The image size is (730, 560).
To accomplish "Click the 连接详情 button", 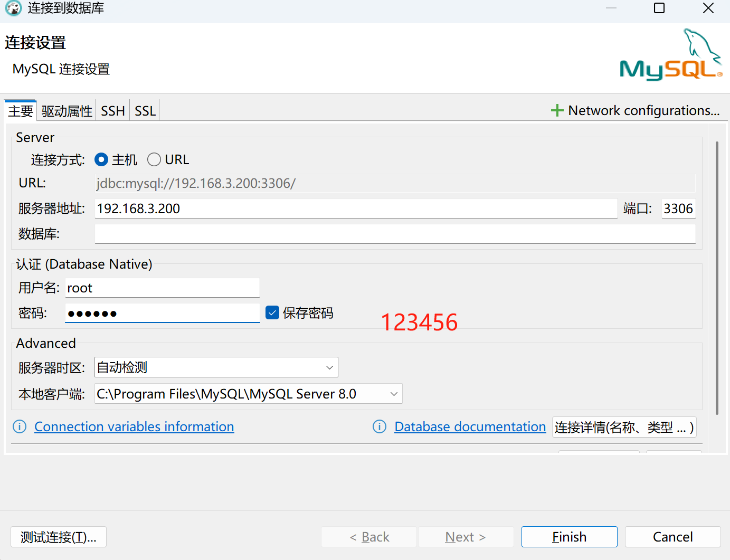I will 624,427.
